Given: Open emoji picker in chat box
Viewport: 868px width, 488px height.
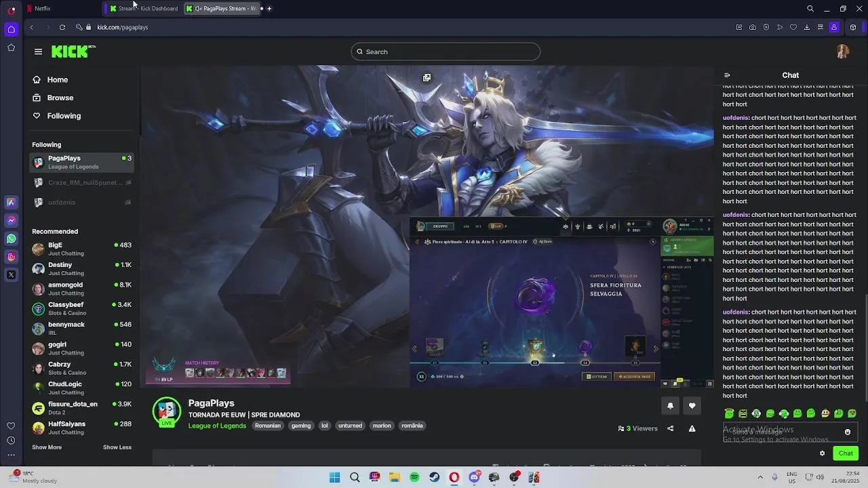Looking at the screenshot, I should coord(847,432).
